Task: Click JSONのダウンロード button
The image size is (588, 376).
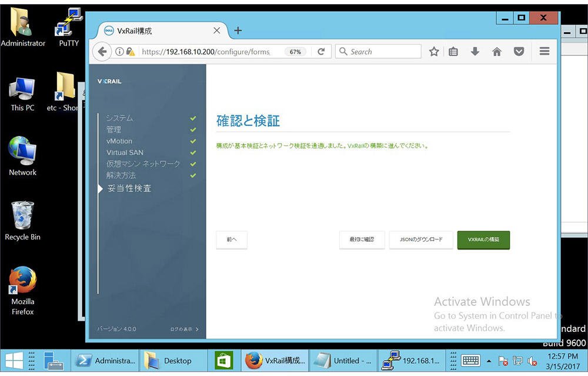Action: click(421, 239)
